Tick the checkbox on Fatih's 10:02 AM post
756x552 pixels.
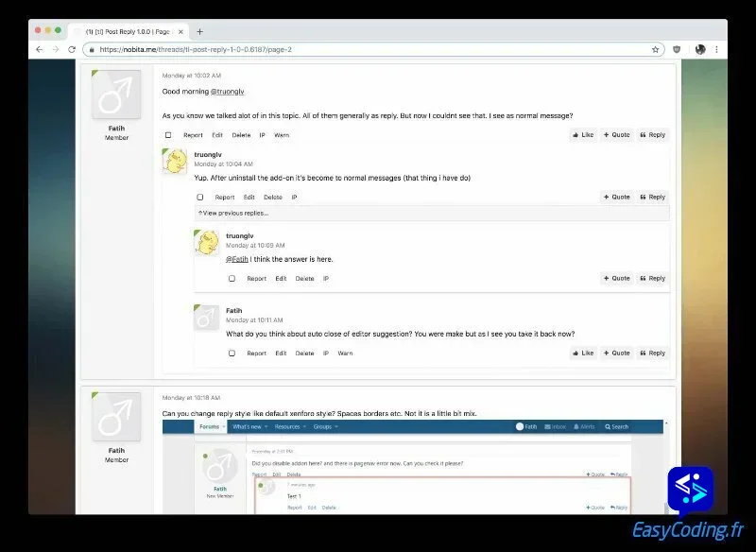(x=168, y=135)
